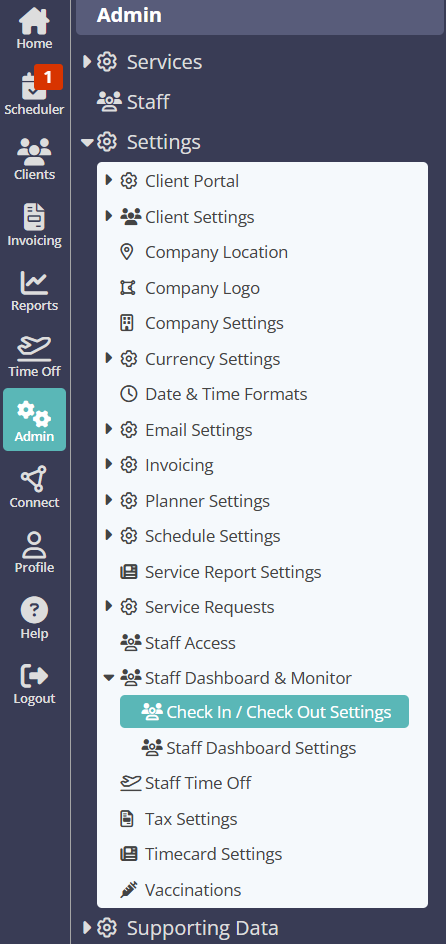Expand the Services tree arrow
The image size is (446, 944).
[87, 61]
